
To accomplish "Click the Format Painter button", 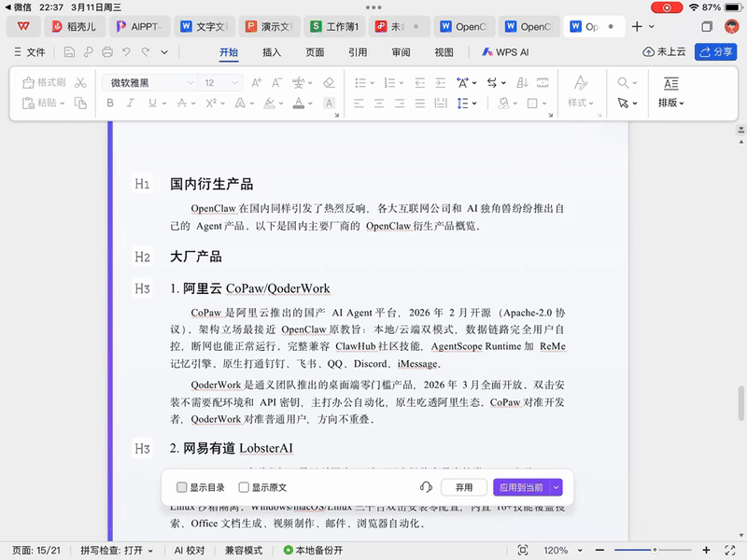I will tap(44, 83).
